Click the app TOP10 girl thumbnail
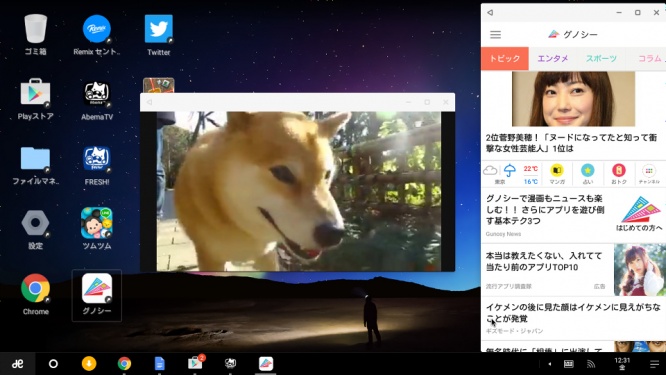This screenshot has width=666, height=375. point(640,270)
